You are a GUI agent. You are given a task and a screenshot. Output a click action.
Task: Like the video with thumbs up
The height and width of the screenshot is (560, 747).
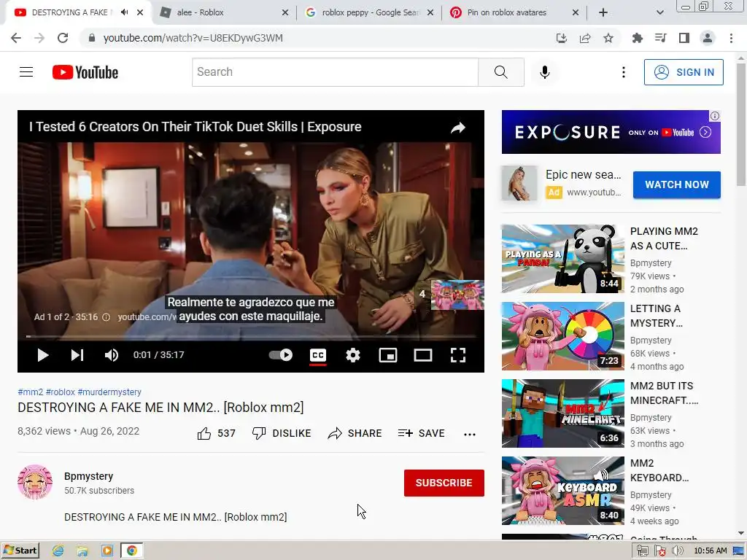tap(216, 433)
